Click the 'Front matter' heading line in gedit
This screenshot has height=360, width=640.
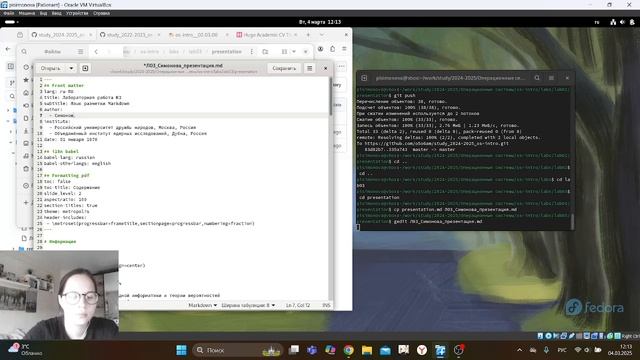pos(64,85)
